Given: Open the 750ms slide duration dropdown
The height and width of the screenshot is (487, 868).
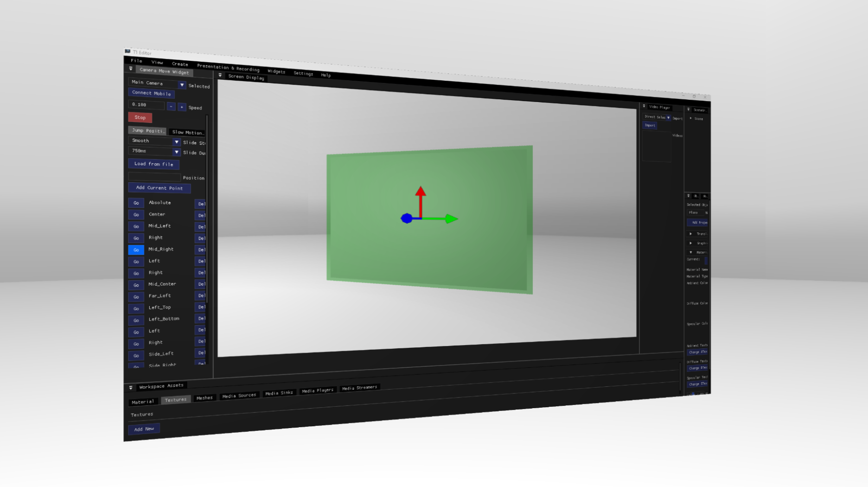Looking at the screenshot, I should pyautogui.click(x=154, y=151).
